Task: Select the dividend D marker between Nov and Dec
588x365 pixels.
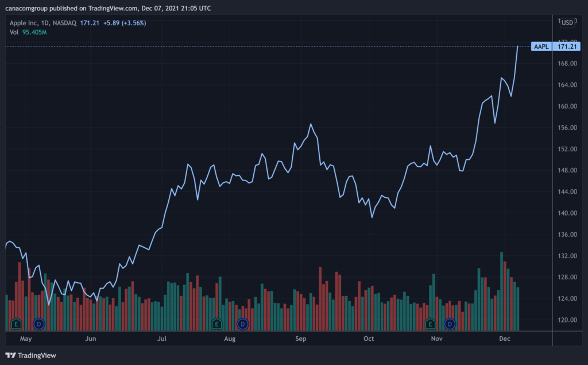Action: (x=450, y=324)
